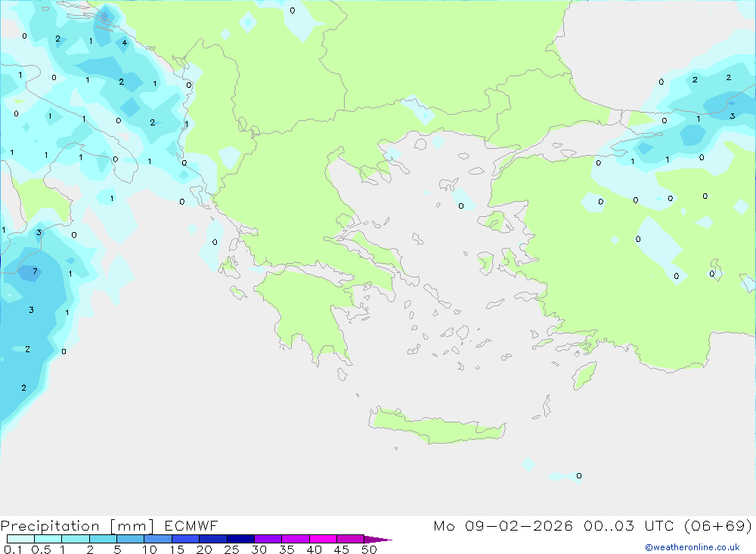The width and height of the screenshot is (756, 554).
Task: Click the '(06+69)' forecast run text
Action: 718,525
